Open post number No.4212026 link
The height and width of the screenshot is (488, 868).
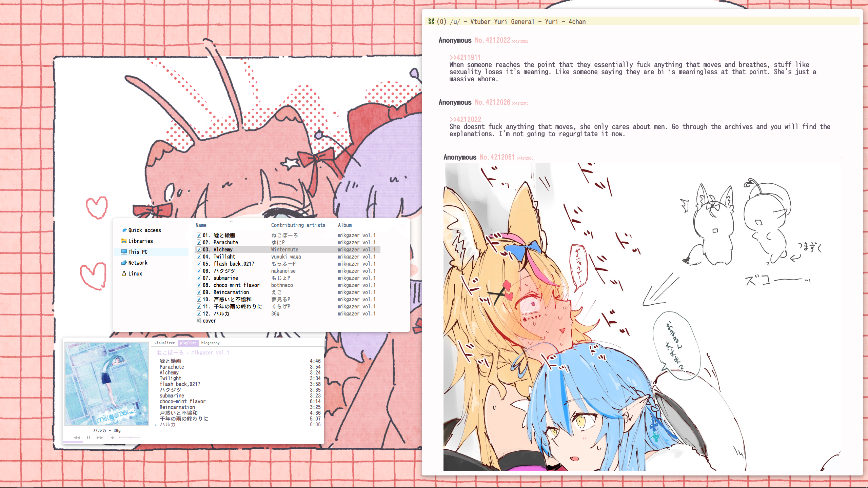pyautogui.click(x=492, y=102)
